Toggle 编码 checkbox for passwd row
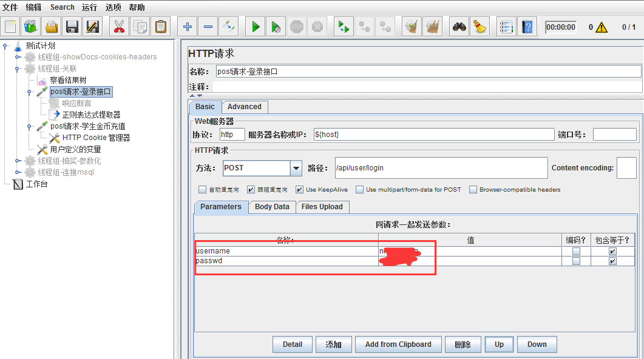The image size is (644, 359). tap(576, 261)
